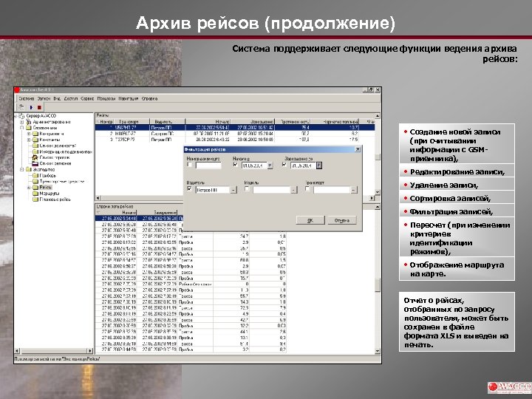This screenshot has width=532, height=399.
Task: Open the Водитель selection browse button
Action: pos(233,190)
